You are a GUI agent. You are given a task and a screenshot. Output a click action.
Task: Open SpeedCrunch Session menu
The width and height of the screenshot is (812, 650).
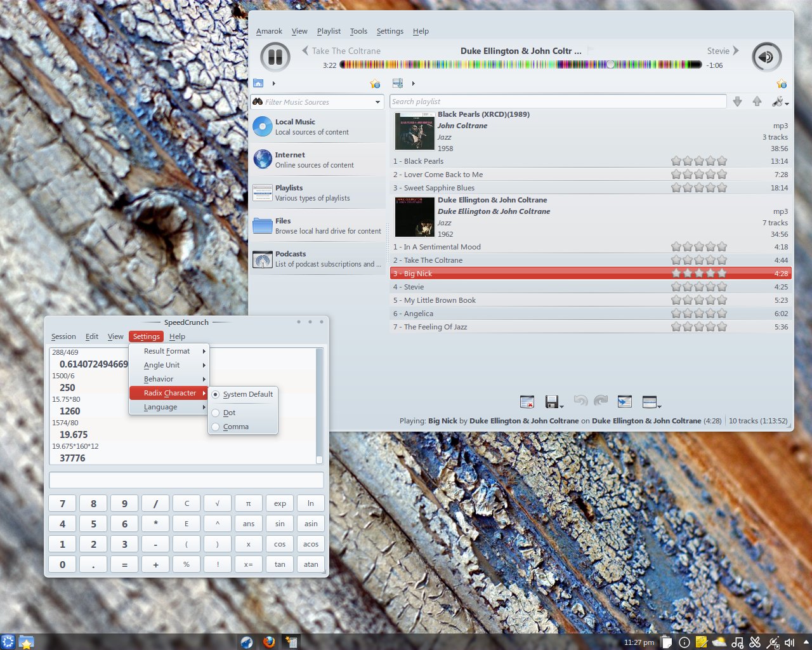(63, 336)
